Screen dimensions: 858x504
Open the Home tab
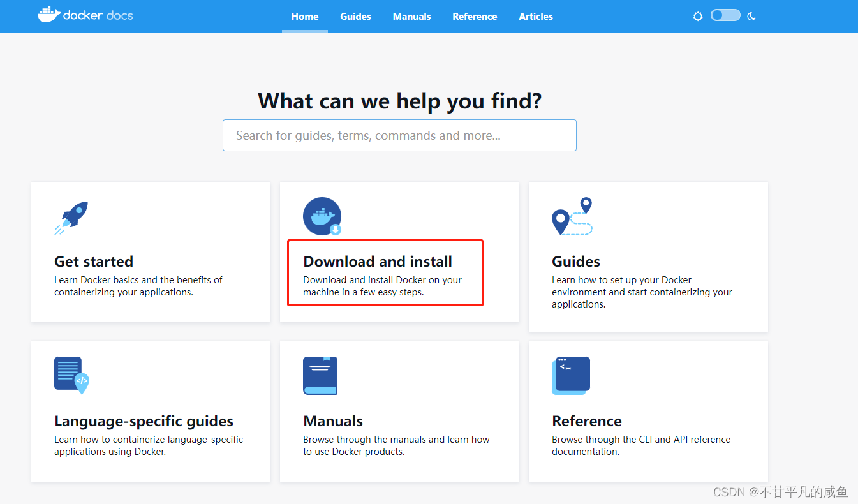[x=305, y=17]
